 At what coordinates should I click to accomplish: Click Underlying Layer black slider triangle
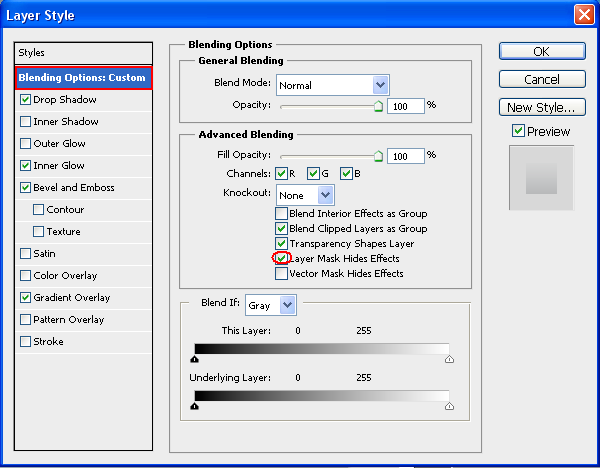(194, 406)
